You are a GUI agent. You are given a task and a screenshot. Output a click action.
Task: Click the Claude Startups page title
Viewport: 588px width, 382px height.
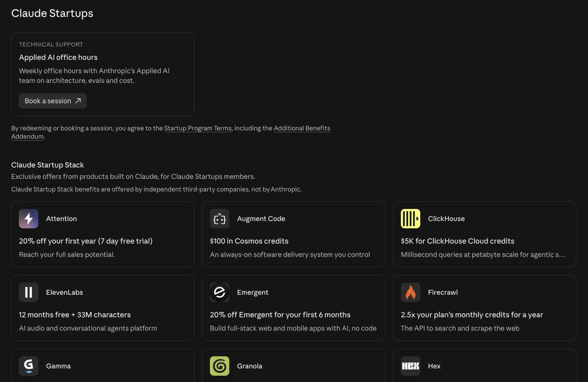pos(52,13)
